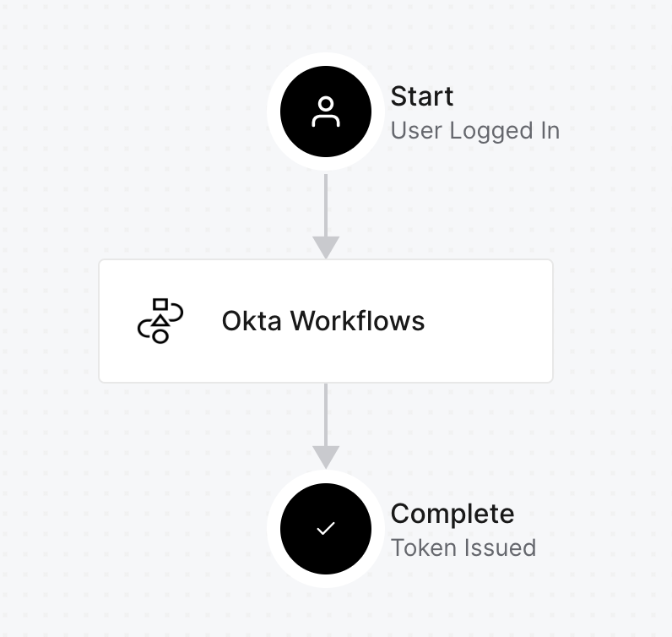Screen dimensions: 672x637
Task: Click the "Token Issued" subtitle
Action: (463, 547)
